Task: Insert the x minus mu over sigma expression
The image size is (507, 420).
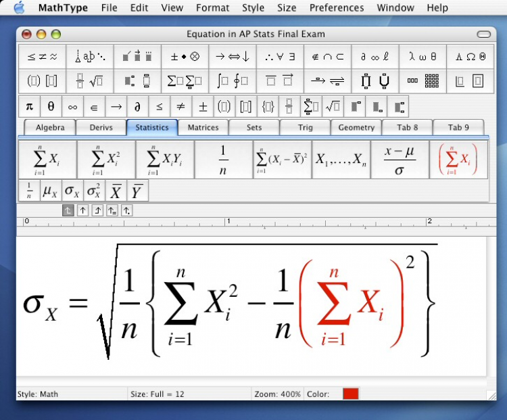Action: pyautogui.click(x=400, y=160)
